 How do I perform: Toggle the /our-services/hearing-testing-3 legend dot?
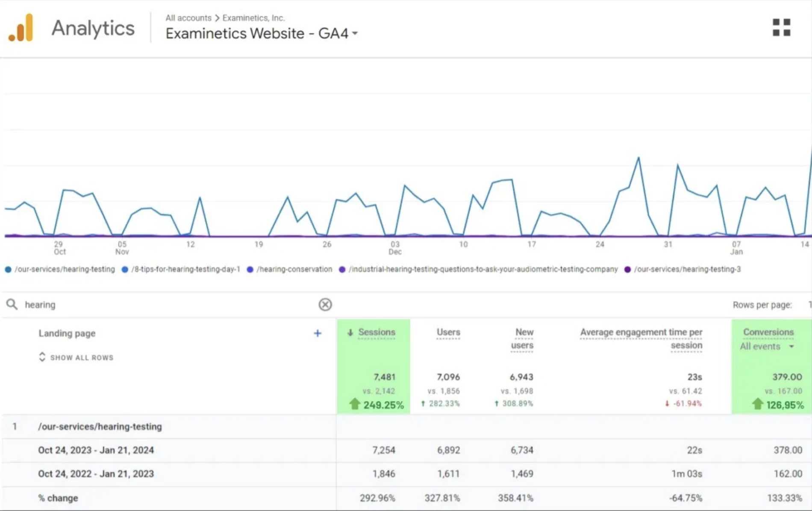[627, 270]
